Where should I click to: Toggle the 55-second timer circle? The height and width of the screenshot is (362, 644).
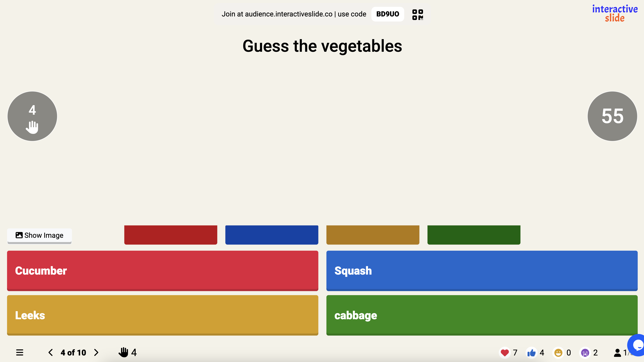(612, 116)
